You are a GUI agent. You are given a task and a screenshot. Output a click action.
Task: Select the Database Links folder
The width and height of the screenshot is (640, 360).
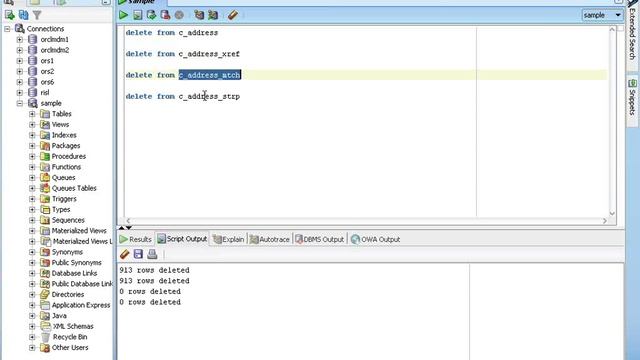click(x=74, y=273)
